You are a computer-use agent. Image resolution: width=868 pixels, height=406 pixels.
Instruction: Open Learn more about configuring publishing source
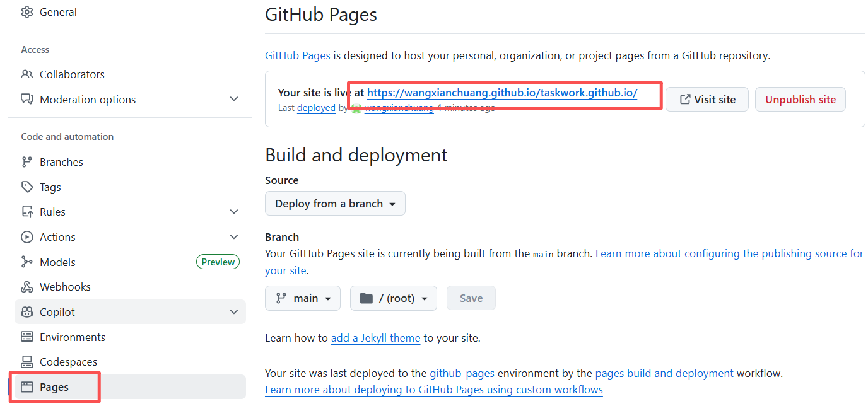coord(729,253)
